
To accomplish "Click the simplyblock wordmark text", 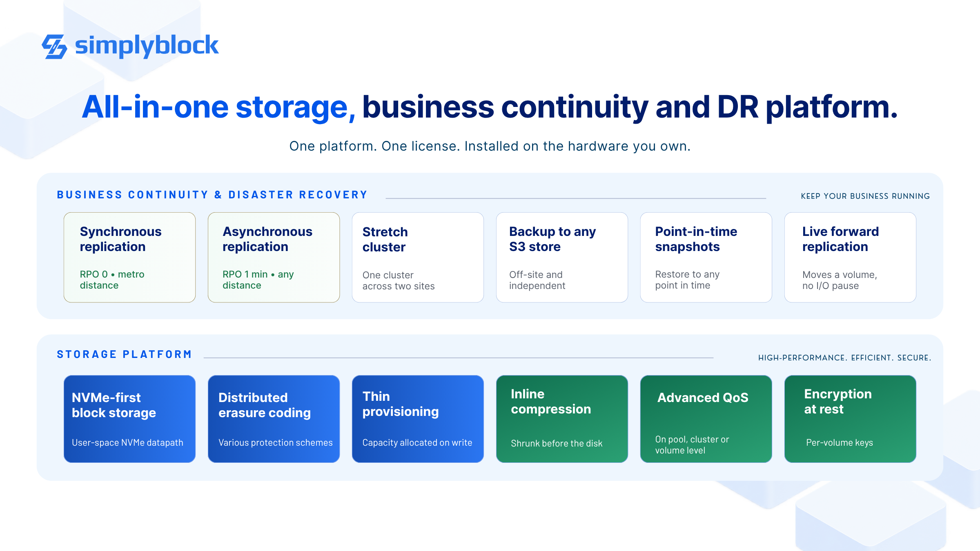I will point(147,46).
